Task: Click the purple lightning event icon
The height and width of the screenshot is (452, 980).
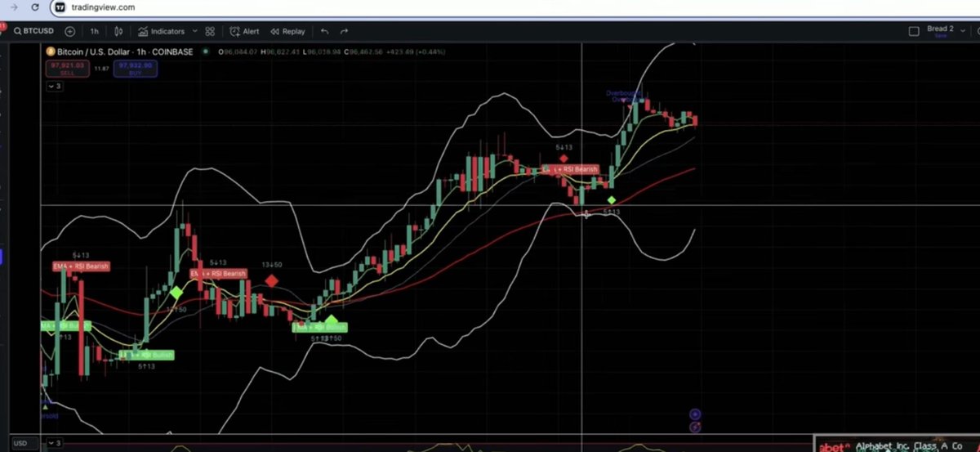Action: [695, 427]
